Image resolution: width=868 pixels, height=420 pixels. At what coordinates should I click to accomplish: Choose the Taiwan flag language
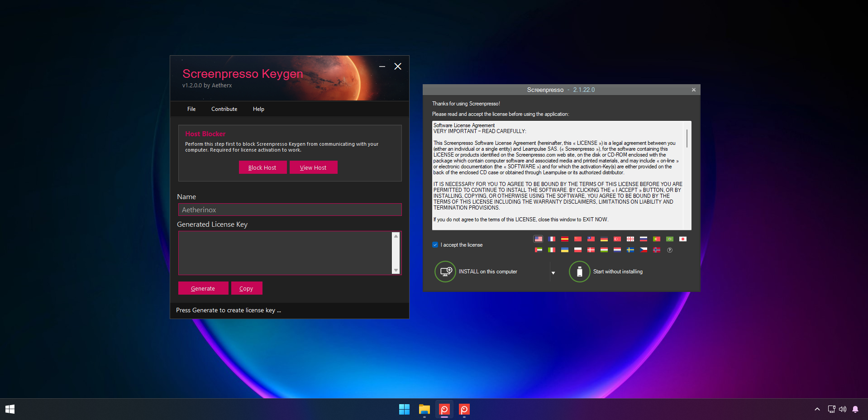591,239
